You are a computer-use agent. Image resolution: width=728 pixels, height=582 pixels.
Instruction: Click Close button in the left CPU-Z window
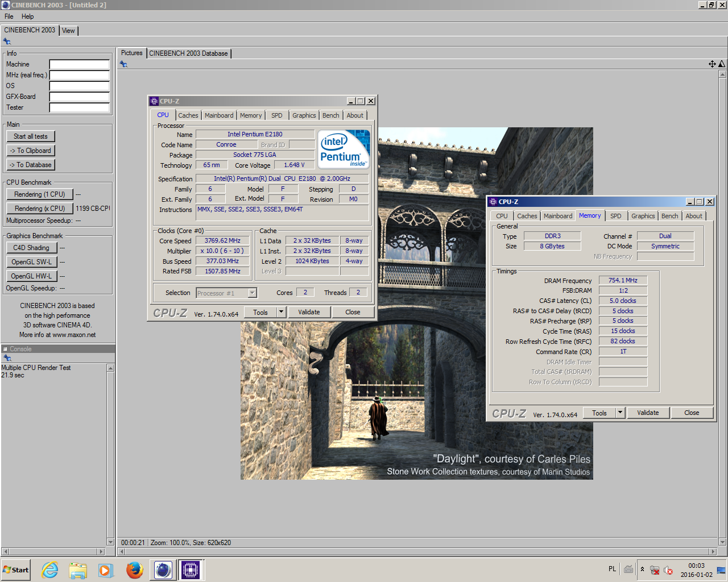[353, 312]
